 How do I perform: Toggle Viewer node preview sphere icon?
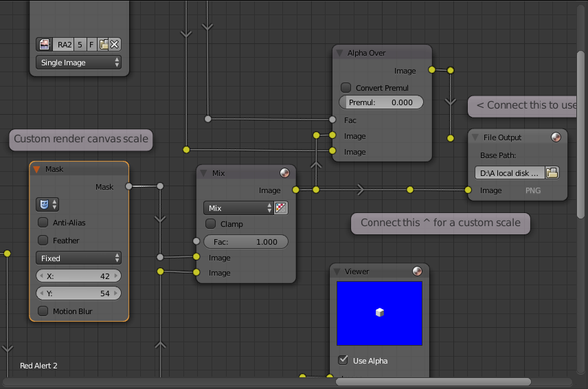pos(417,271)
